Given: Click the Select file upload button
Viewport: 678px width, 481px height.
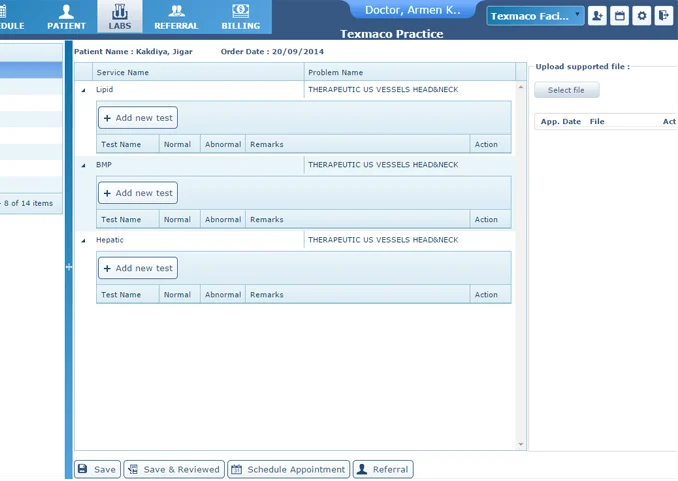Looking at the screenshot, I should [567, 90].
